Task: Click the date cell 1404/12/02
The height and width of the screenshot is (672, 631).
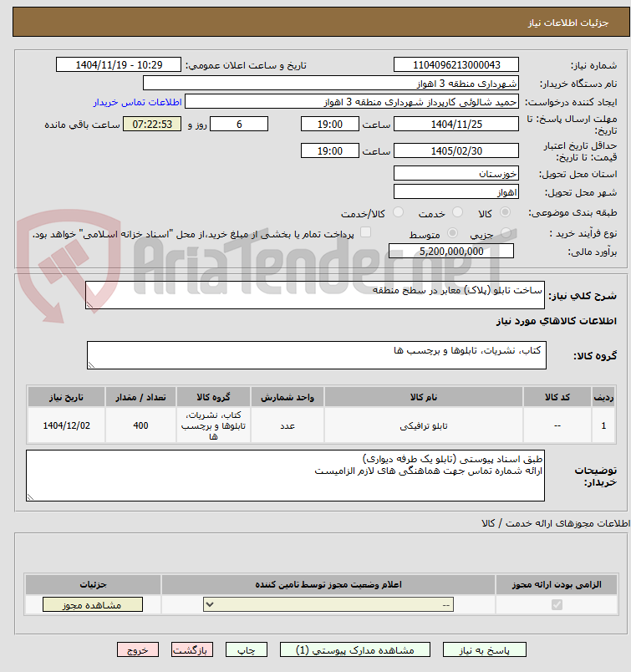Action: point(67,425)
